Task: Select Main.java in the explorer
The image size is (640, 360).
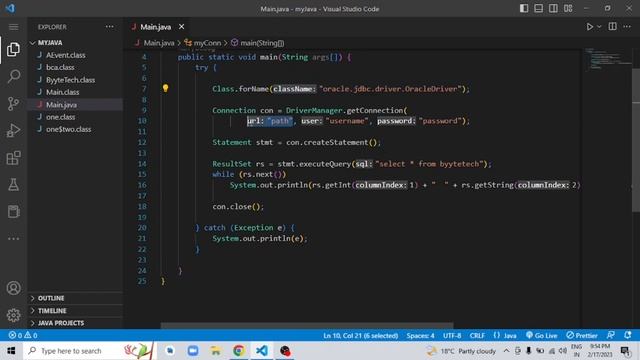Action: [75, 104]
